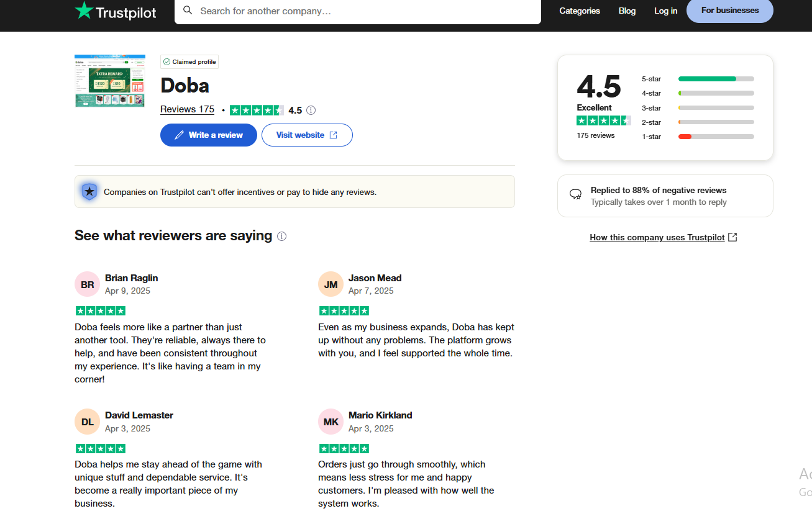Click Mario Kirkland's five-star rating
Image resolution: width=812 pixels, height=524 pixels.
[x=344, y=448]
